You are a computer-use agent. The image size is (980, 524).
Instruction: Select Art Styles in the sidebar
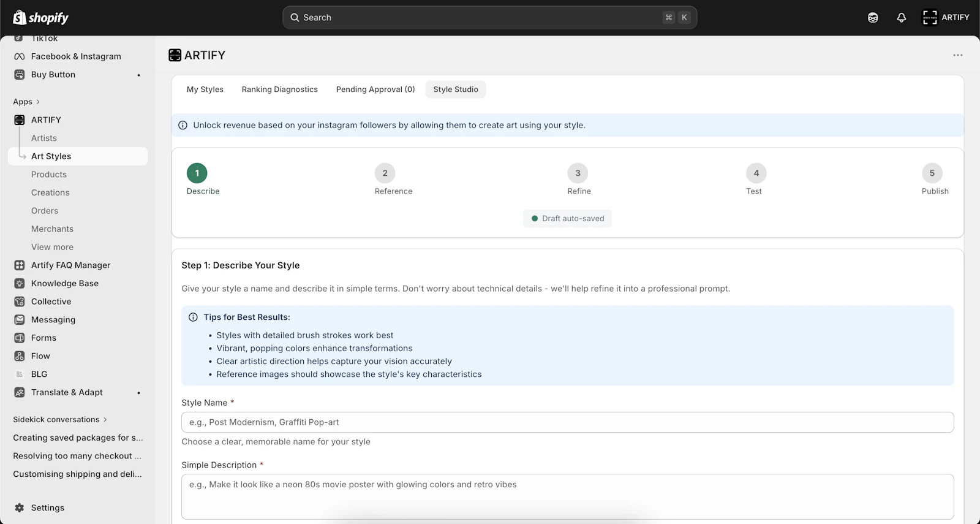point(78,156)
